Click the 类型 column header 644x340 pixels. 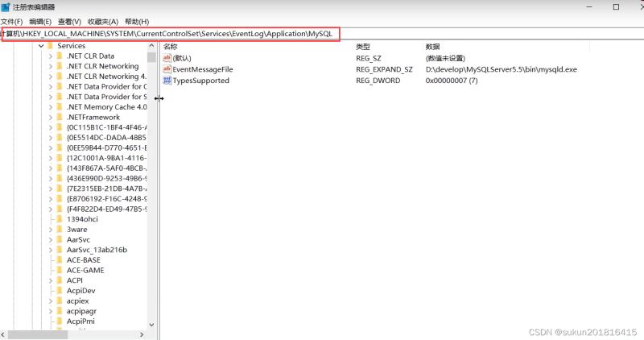363,47
